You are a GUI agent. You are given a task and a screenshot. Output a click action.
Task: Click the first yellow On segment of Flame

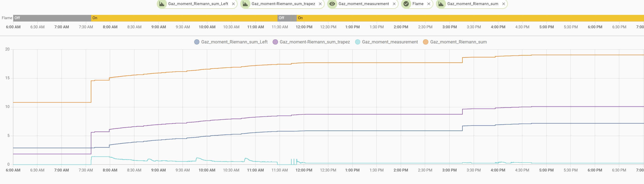[x=184, y=18]
